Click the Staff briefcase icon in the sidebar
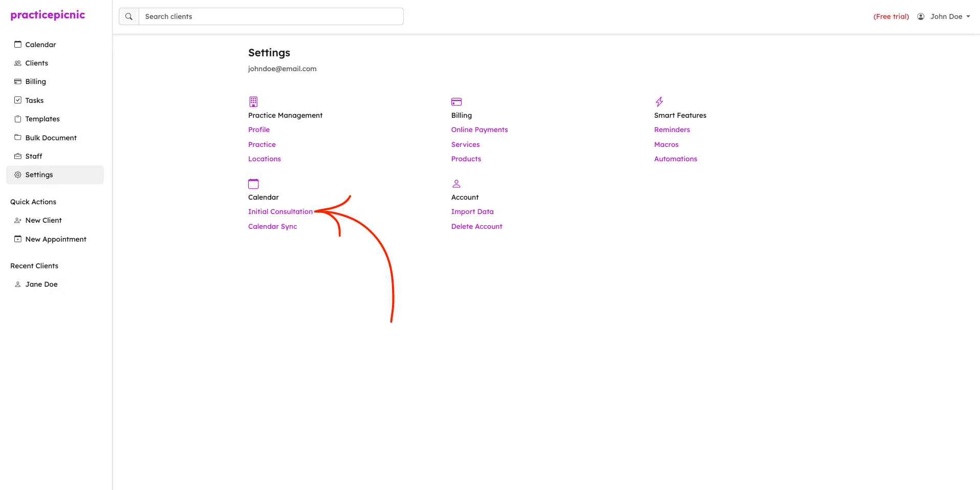Image resolution: width=980 pixels, height=490 pixels. [x=18, y=156]
